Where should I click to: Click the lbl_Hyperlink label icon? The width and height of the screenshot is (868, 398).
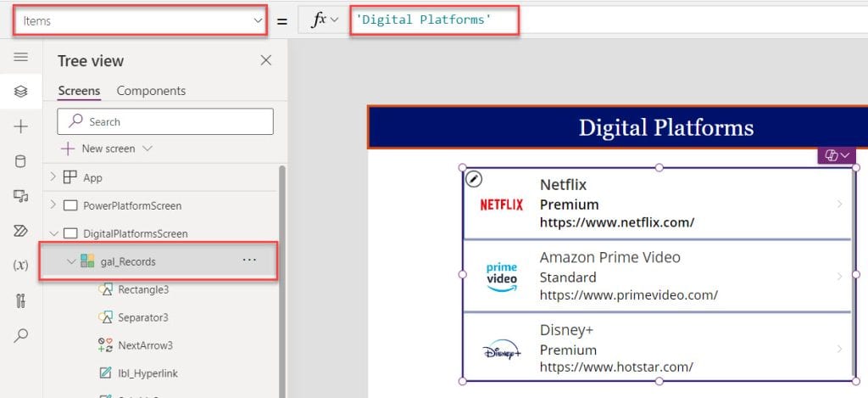105,373
